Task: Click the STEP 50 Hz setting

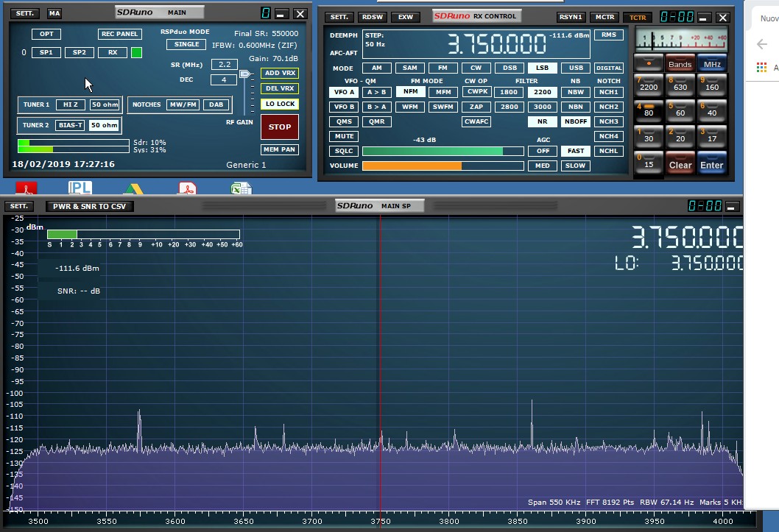Action: [x=376, y=40]
